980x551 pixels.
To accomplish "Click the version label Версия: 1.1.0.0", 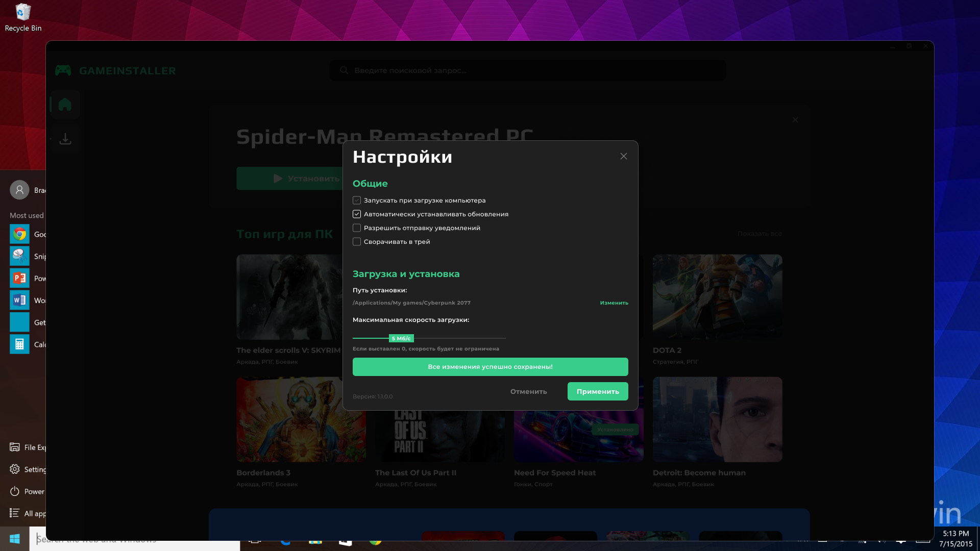I will point(373,396).
